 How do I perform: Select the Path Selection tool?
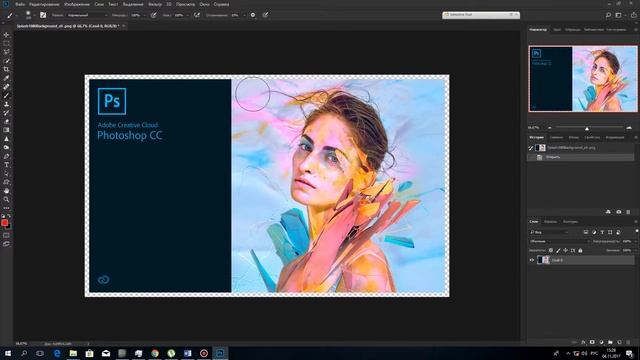click(x=6, y=173)
